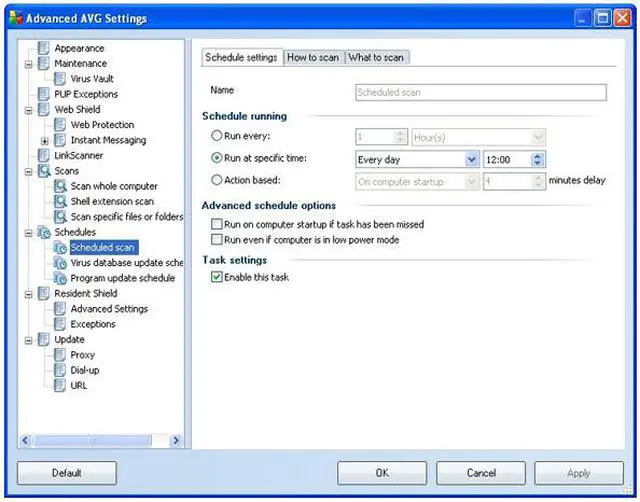This screenshot has height=502, width=640.
Task: Select the Action based radio button
Action: click(216, 180)
